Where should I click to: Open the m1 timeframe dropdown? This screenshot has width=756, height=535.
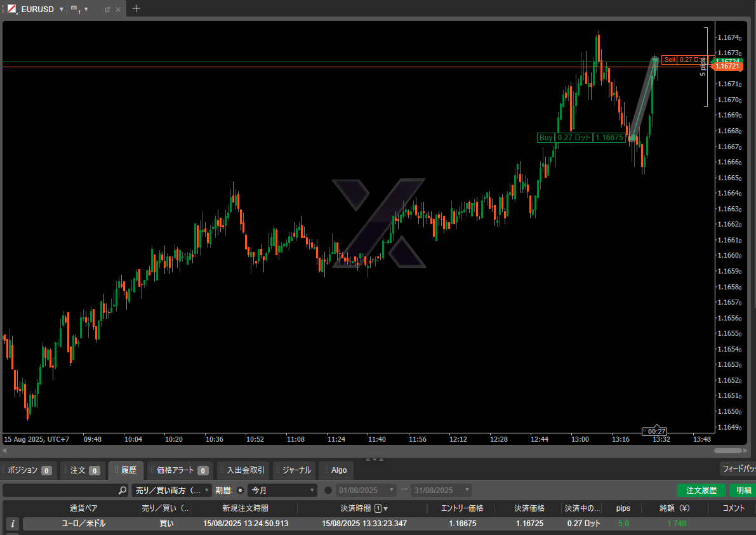tap(86, 10)
